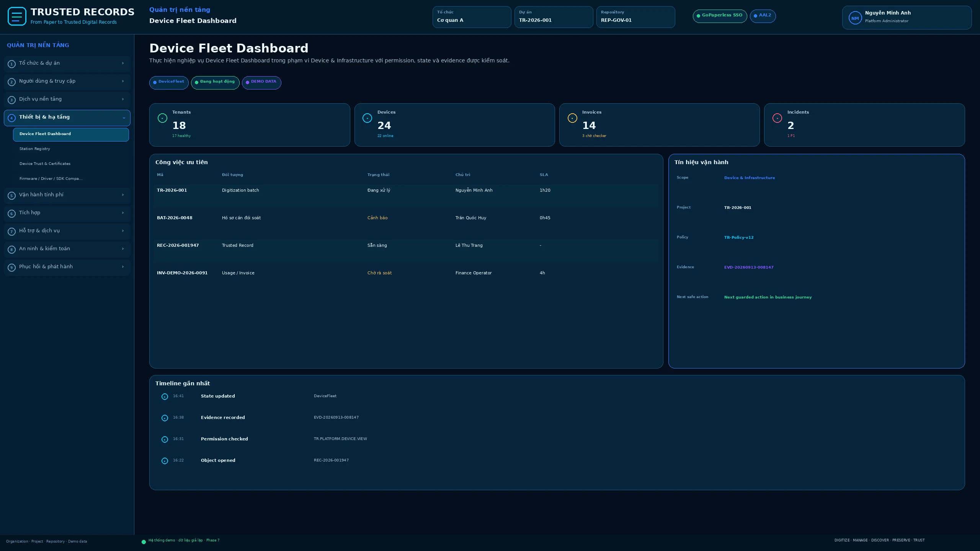Open Firmware / Driver / SDK item
Screen dimensions: 980x551
tap(71, 179)
